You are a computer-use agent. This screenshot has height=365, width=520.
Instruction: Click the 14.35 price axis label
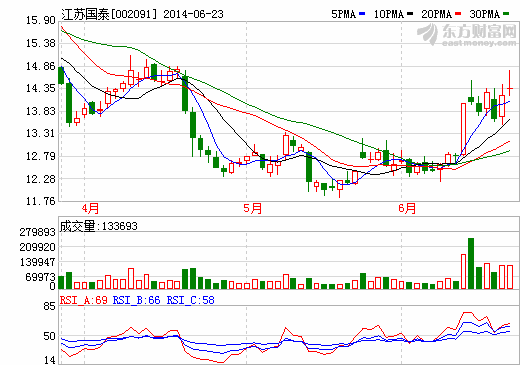(x=41, y=89)
